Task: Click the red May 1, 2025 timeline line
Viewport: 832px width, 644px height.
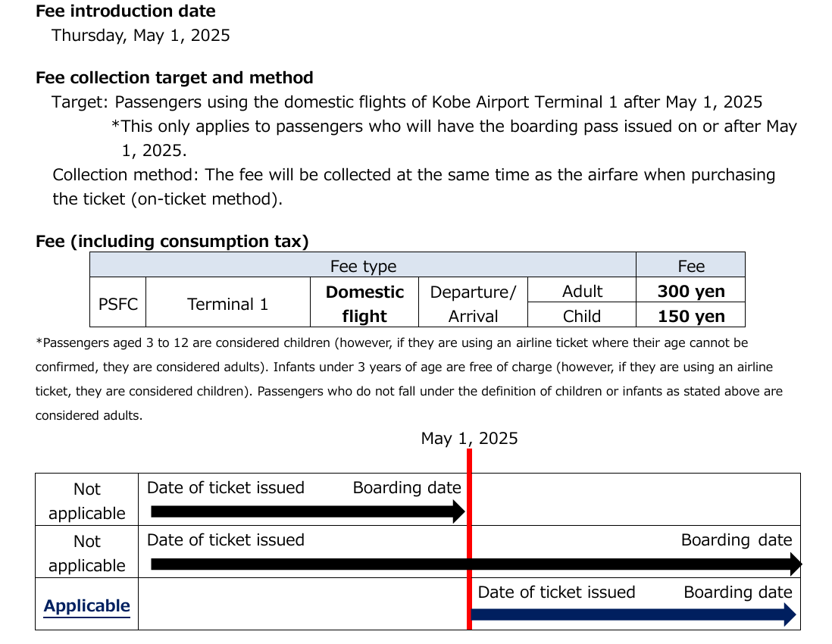Action: [470, 539]
